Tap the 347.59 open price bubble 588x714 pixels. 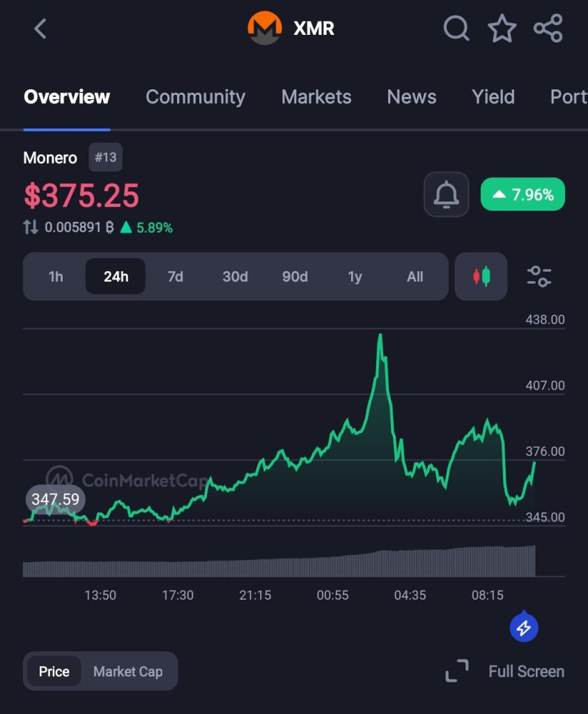(x=56, y=499)
